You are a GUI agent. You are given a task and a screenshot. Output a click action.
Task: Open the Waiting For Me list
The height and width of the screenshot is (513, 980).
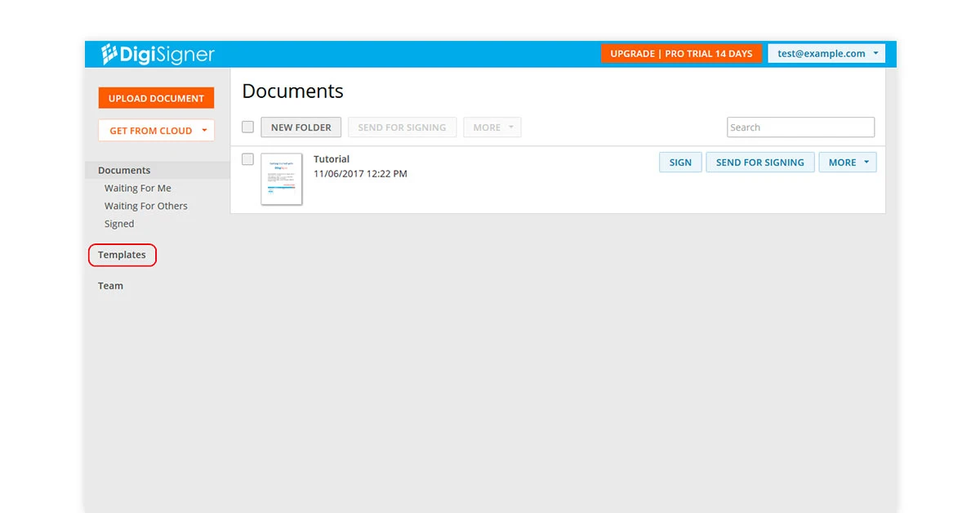pos(138,188)
